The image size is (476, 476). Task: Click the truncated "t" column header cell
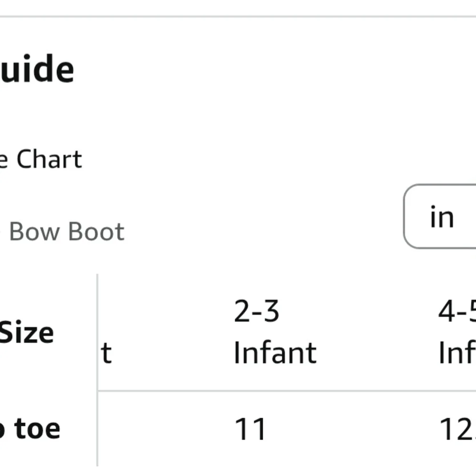tap(106, 352)
